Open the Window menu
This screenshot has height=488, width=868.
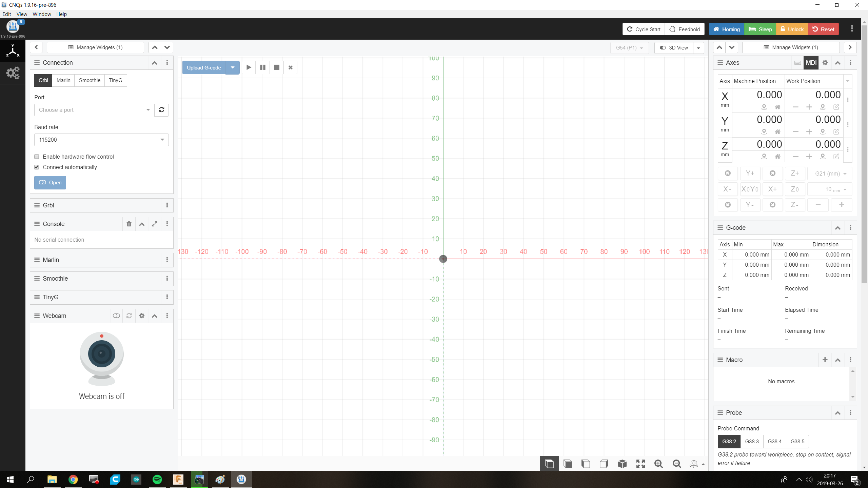(x=42, y=14)
